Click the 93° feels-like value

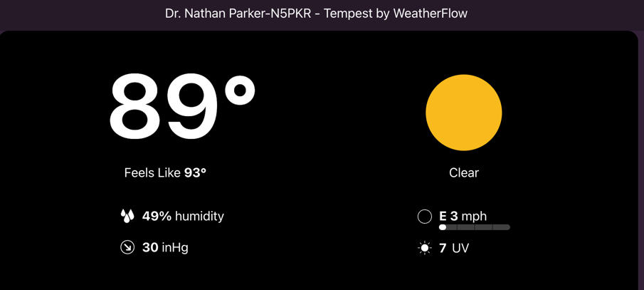pyautogui.click(x=195, y=173)
